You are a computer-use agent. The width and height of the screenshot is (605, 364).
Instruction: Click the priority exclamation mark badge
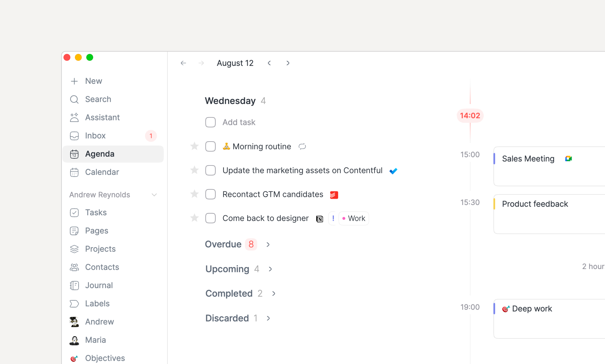333,218
